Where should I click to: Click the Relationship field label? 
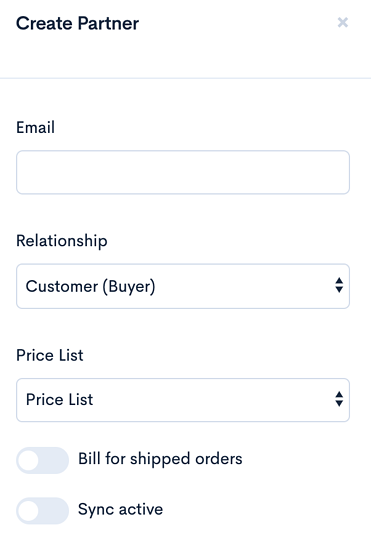(x=62, y=241)
